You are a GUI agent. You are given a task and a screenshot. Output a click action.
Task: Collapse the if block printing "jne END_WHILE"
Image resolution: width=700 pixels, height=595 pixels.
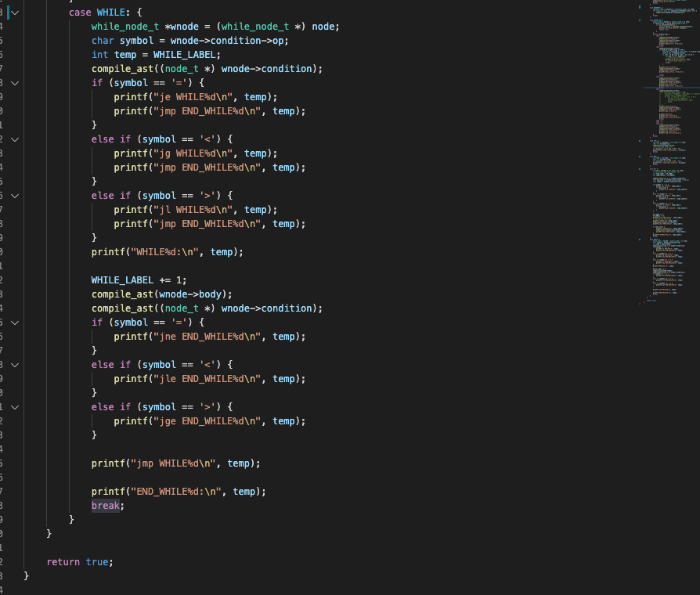pyautogui.click(x=15, y=323)
